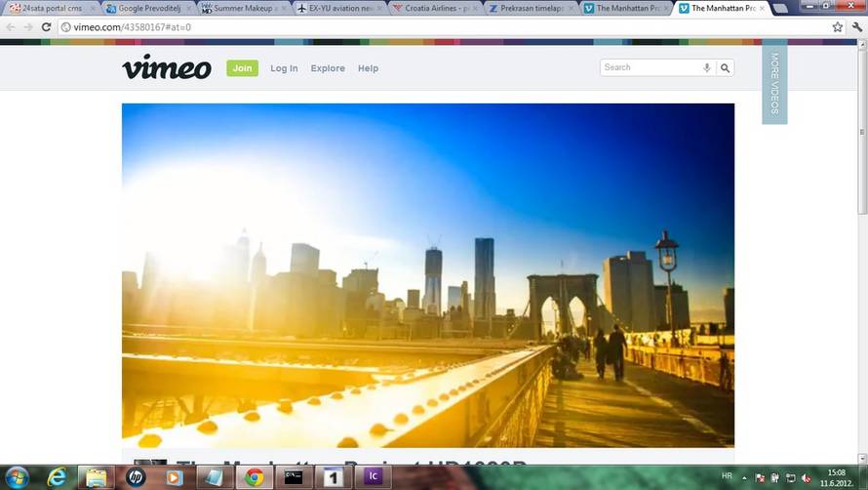Show hidden system tray icons
868x490 pixels.
[744, 478]
